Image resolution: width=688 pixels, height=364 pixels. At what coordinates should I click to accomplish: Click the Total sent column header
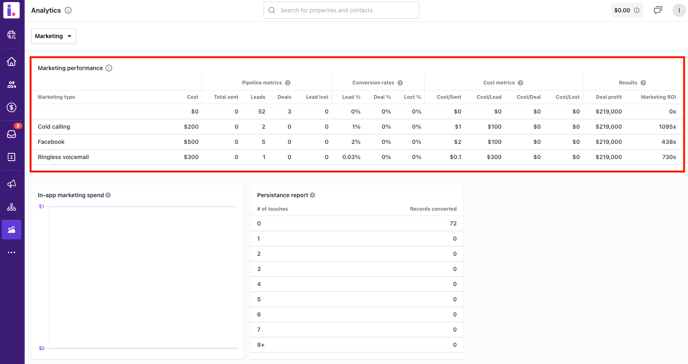point(226,97)
